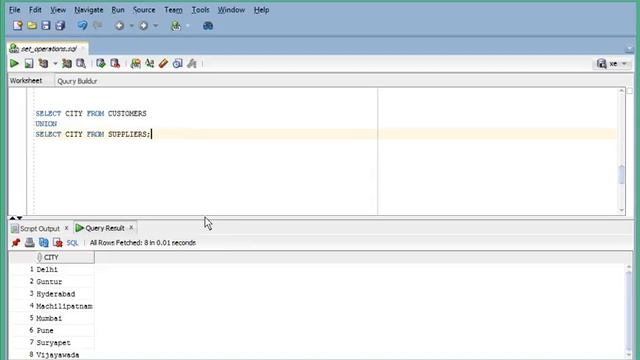Select the Pune result row
Screen dimensions: 640x360
pyautogui.click(x=52, y=331)
